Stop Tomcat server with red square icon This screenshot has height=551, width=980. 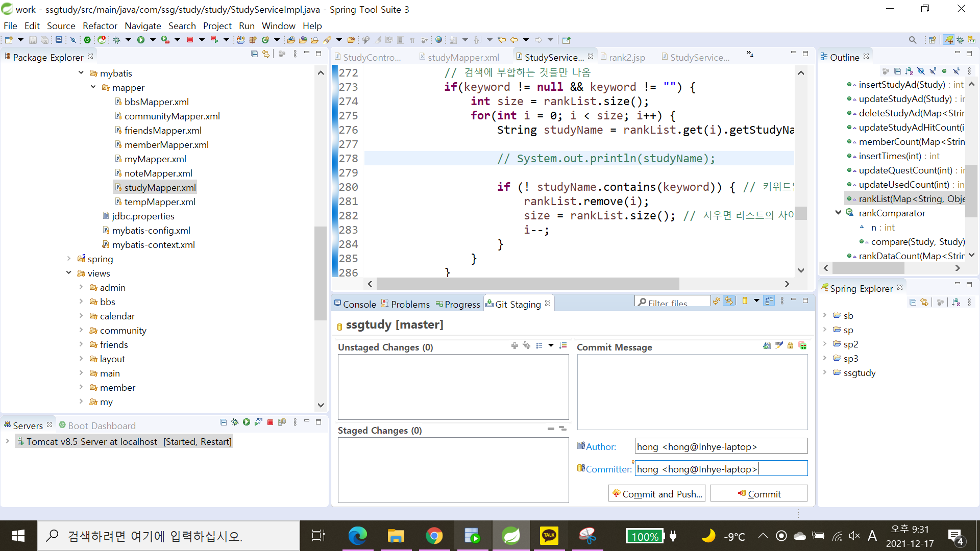click(270, 422)
